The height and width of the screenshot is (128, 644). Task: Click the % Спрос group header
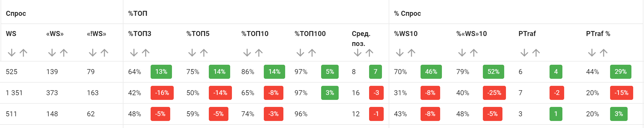coord(407,13)
